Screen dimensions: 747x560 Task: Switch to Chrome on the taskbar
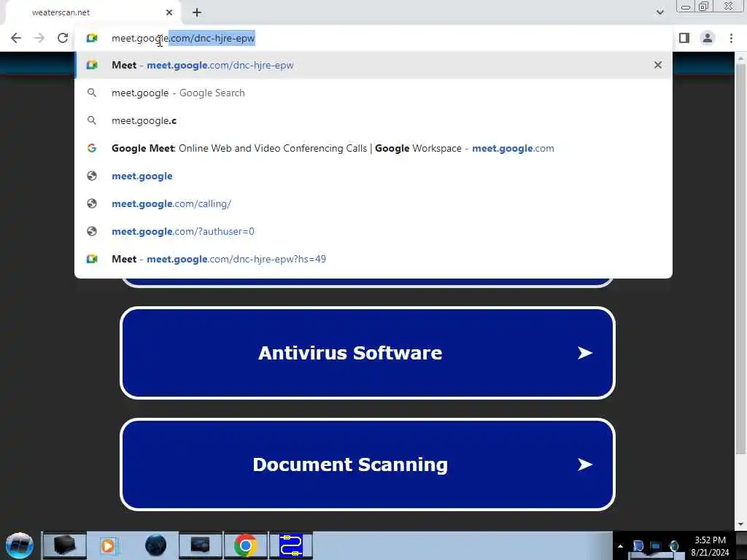coord(245,545)
